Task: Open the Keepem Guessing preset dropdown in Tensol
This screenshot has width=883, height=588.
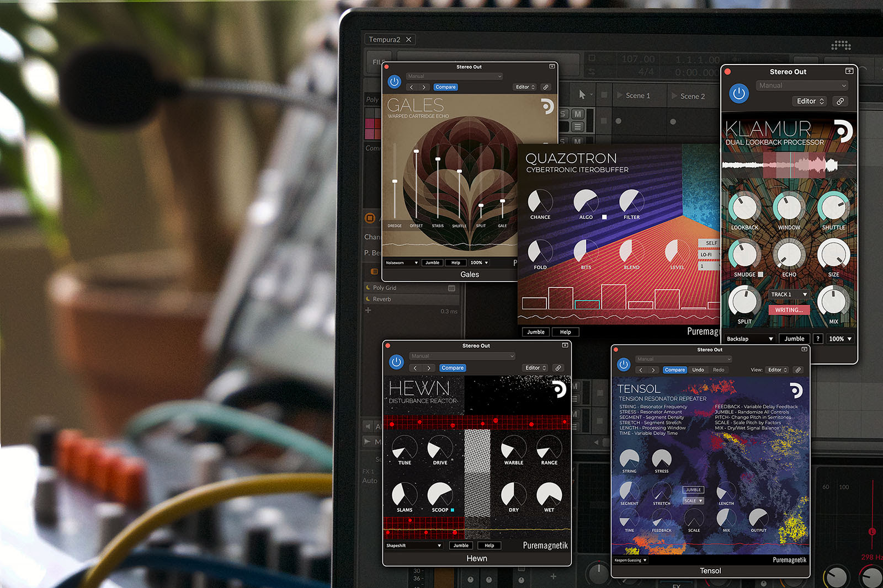Action: pos(630,560)
